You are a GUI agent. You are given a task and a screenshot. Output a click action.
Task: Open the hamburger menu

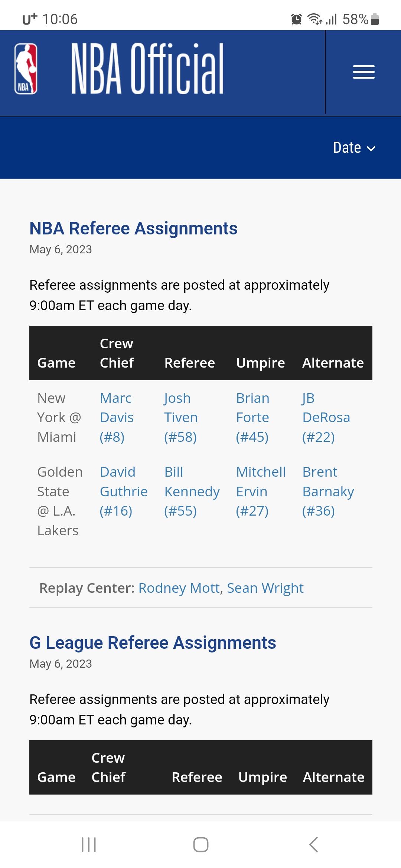pyautogui.click(x=363, y=72)
